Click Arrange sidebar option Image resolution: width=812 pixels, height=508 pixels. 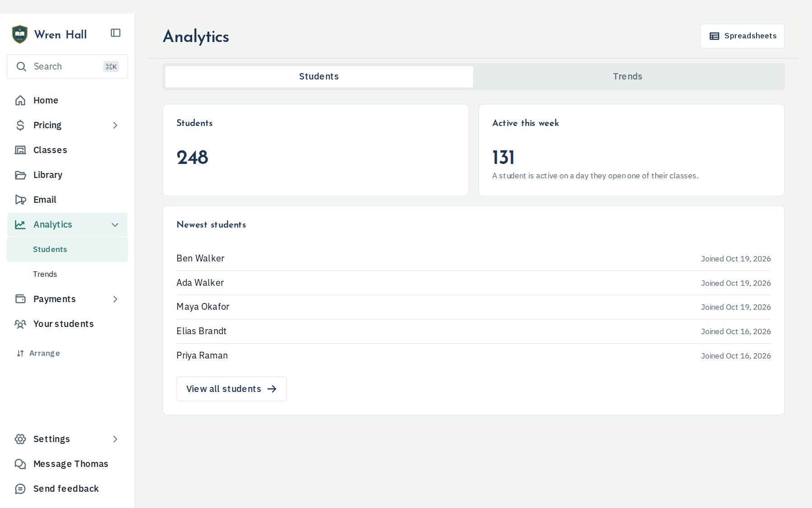(x=38, y=353)
